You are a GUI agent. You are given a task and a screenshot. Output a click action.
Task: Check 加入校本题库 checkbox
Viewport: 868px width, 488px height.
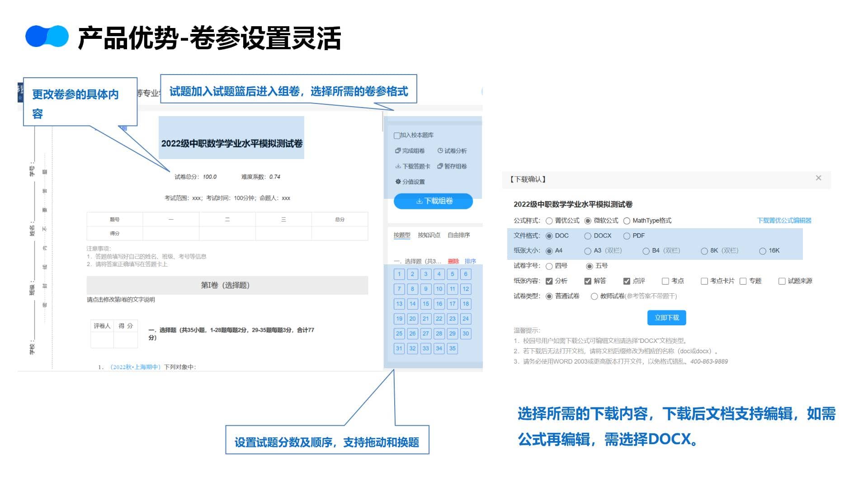click(396, 136)
